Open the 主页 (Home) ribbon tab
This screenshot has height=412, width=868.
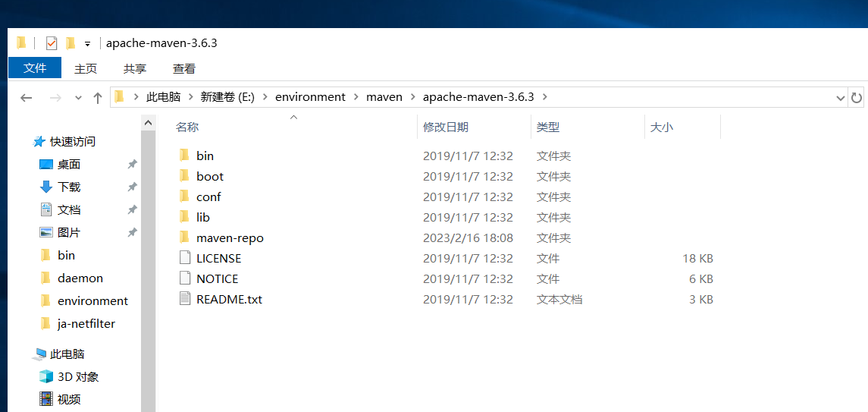[86, 68]
